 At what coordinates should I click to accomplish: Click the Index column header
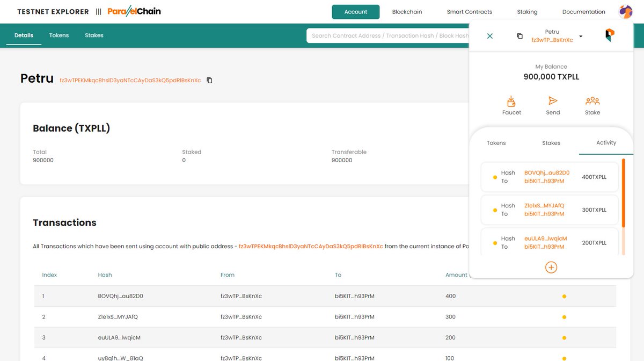[49, 275]
